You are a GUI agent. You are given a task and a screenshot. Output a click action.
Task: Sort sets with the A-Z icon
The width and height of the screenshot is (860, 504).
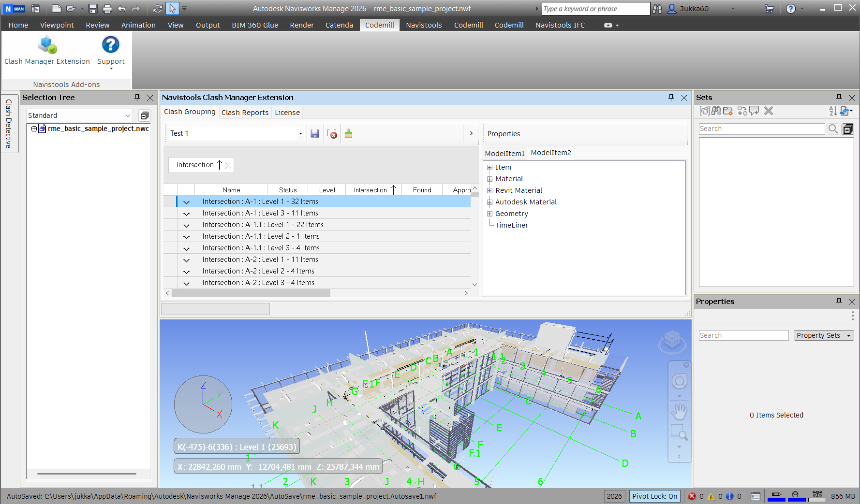pyautogui.click(x=832, y=111)
